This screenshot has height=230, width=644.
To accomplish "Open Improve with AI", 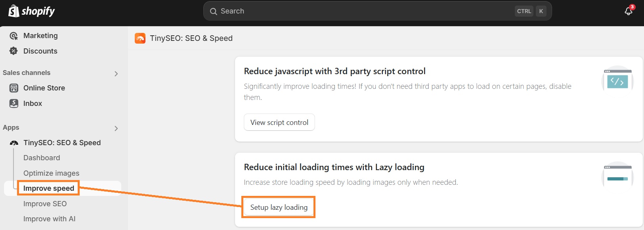I will [x=49, y=218].
